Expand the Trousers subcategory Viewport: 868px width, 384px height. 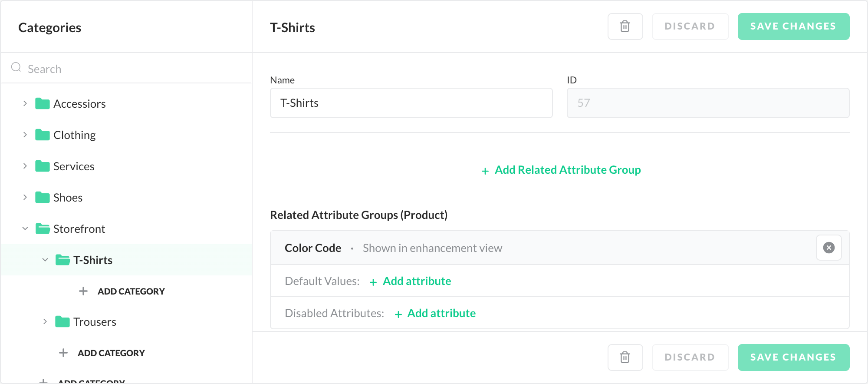45,322
